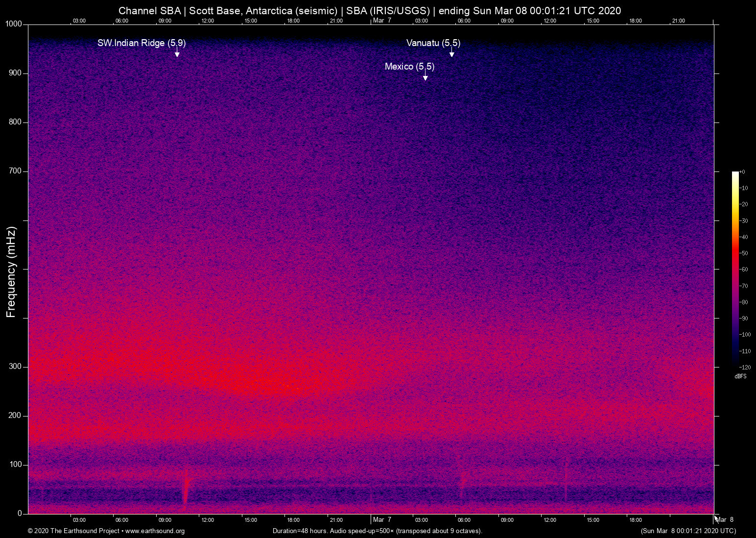Click the Mar 8 date label on the time axis
The image size is (756, 538).
point(725,520)
